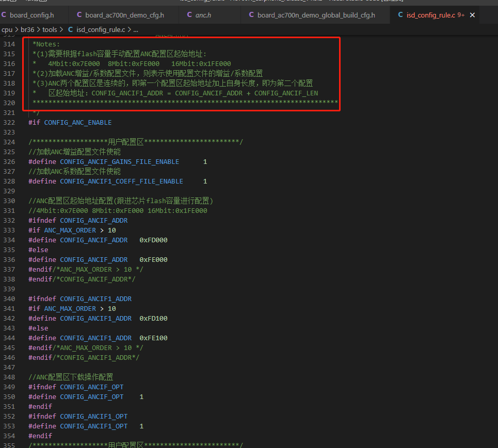This screenshot has width=498, height=448.
Task: Click the C file icon on anc.h tab
Action: 189,15
